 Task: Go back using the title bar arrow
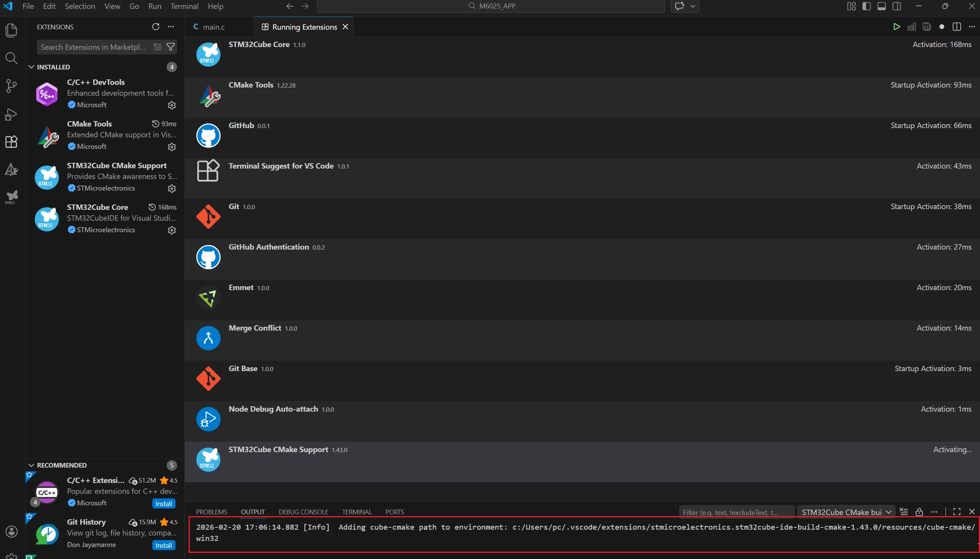pyautogui.click(x=290, y=6)
